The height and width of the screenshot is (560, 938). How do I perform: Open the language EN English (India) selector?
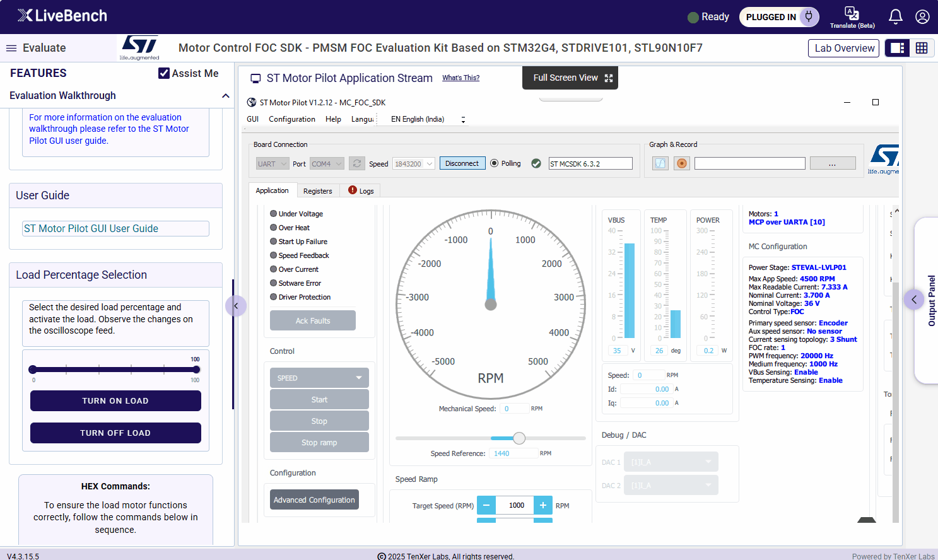[428, 119]
